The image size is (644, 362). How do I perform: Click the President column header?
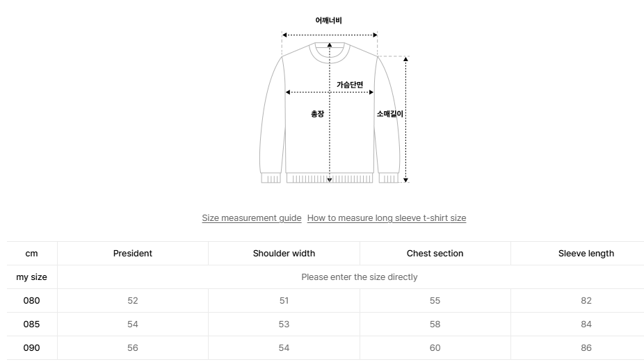[x=132, y=254]
